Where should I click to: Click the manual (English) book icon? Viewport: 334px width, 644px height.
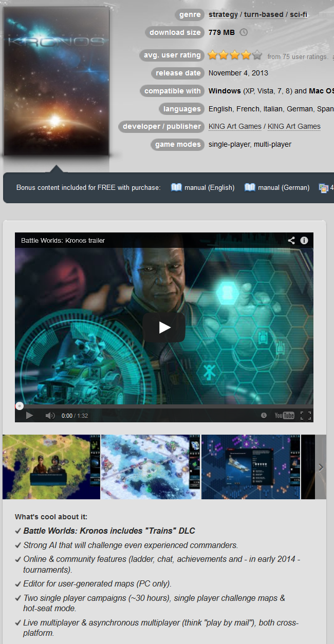(176, 187)
